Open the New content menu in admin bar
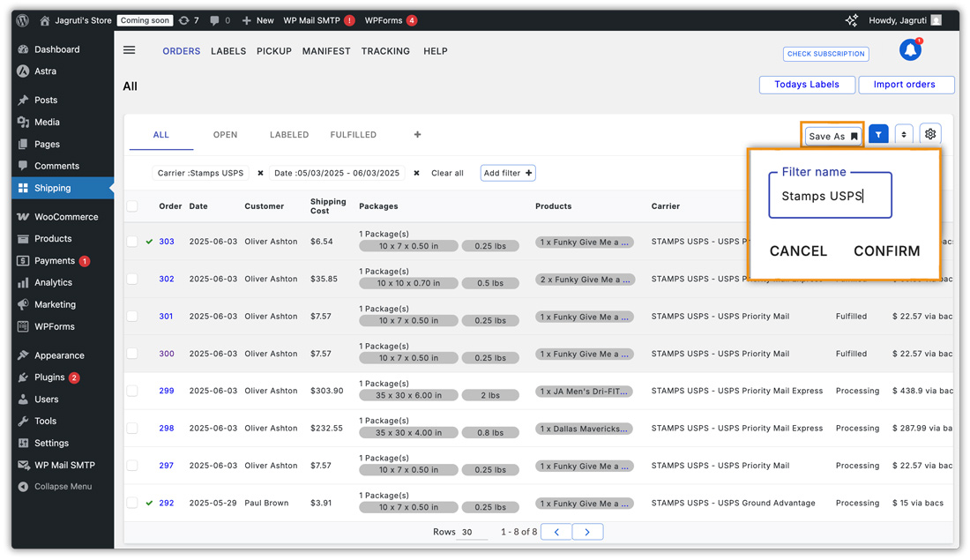Viewport: 970px width, 560px height. click(x=258, y=20)
